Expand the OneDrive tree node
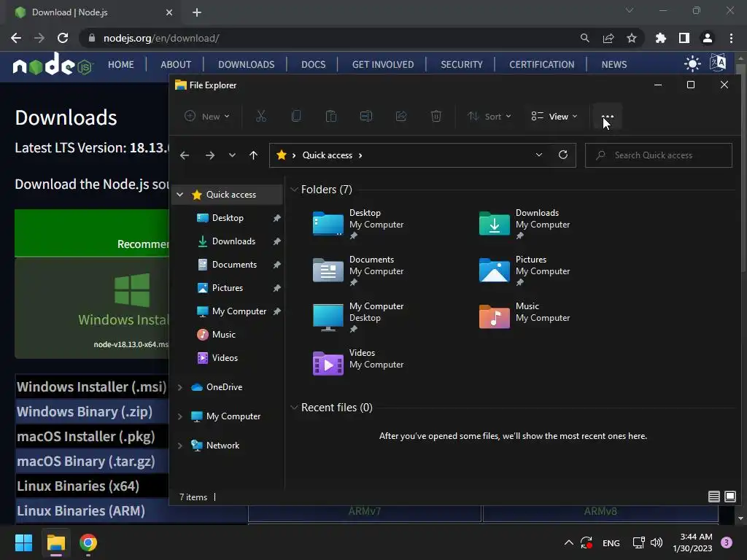The width and height of the screenshot is (747, 560). pos(179,387)
